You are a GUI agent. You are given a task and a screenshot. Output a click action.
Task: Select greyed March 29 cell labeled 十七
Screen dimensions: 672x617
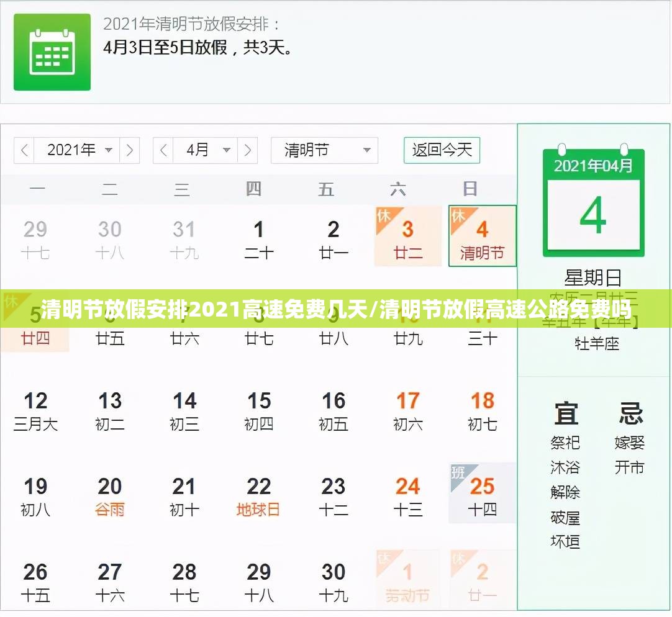(35, 240)
